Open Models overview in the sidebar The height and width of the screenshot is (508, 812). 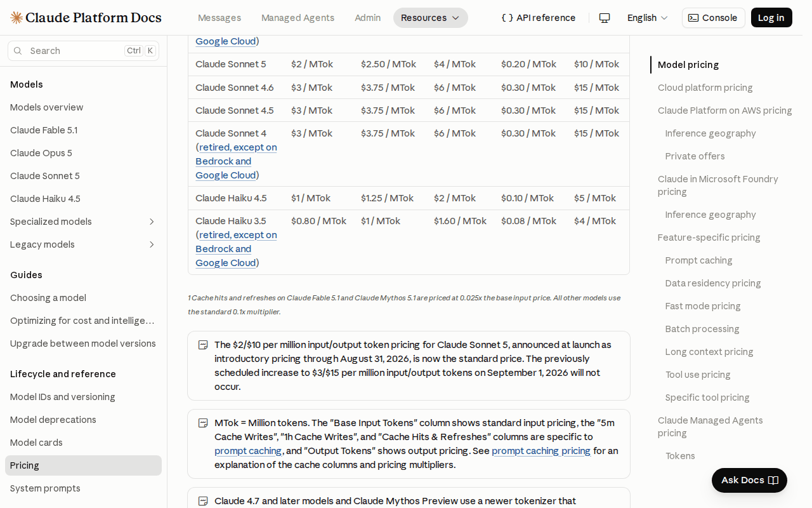click(83, 107)
